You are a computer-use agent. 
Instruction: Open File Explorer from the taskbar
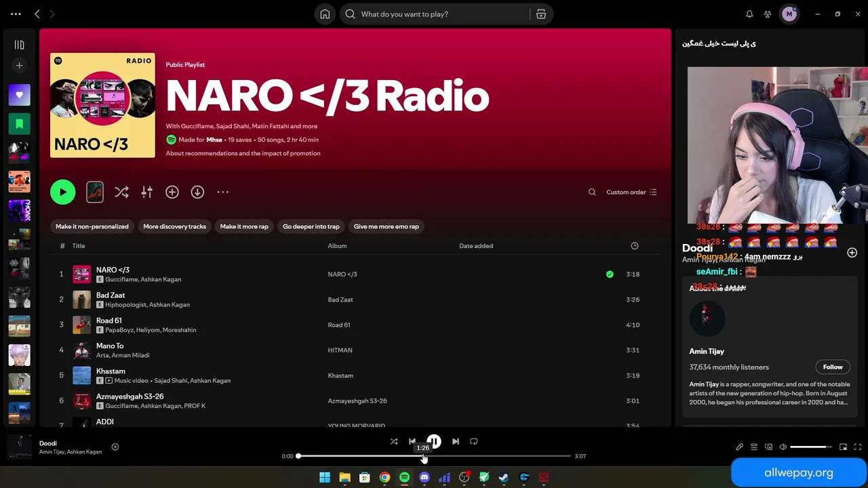click(344, 478)
